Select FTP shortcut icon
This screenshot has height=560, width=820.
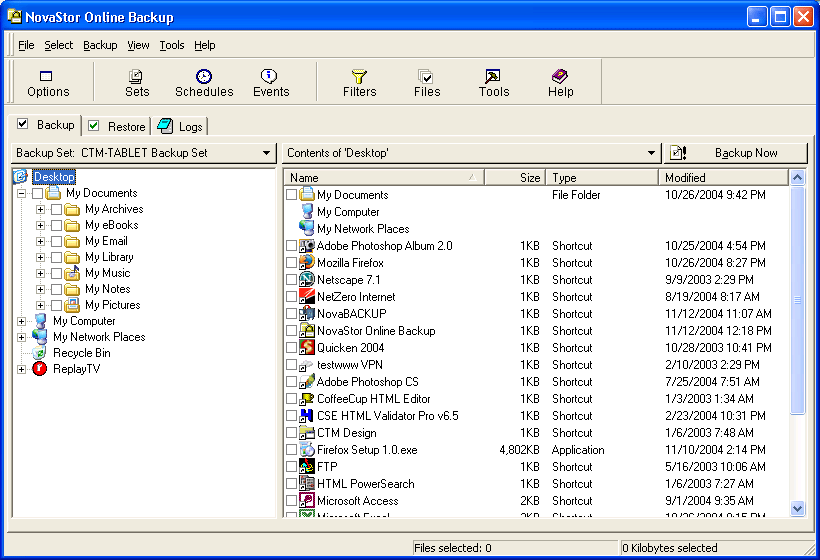tap(306, 466)
